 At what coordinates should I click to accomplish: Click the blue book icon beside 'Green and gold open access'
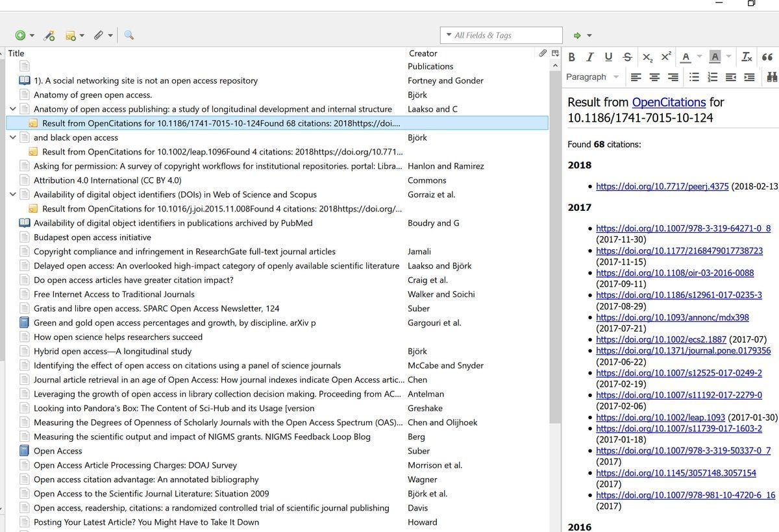[x=25, y=322]
